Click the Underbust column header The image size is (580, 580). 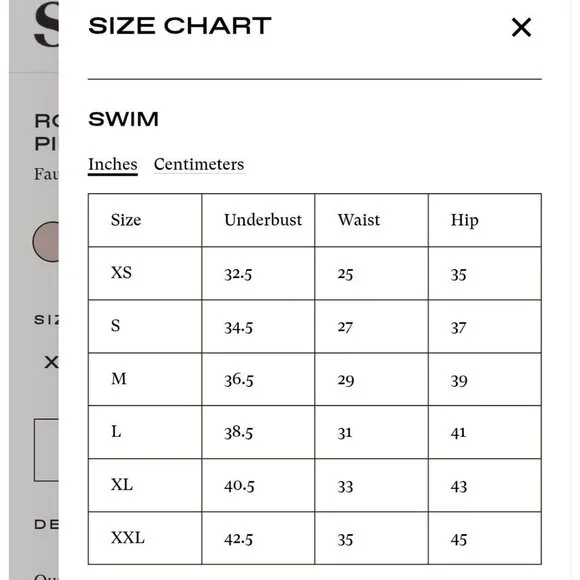click(x=263, y=220)
